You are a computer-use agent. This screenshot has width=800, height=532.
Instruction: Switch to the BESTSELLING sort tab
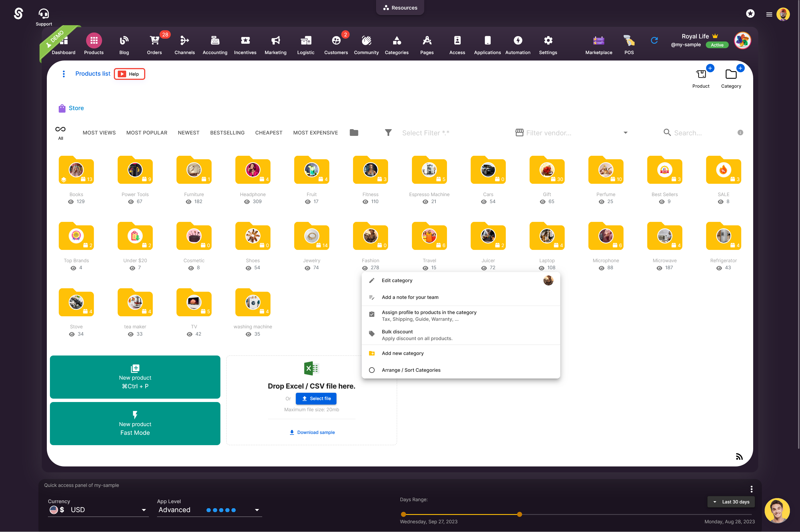pos(227,133)
